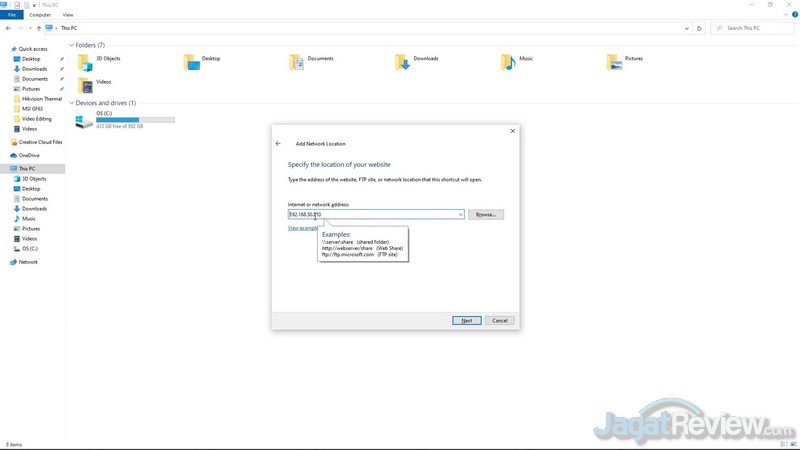
Task: Click the Up one level arrow in Explorer
Action: (x=36, y=28)
